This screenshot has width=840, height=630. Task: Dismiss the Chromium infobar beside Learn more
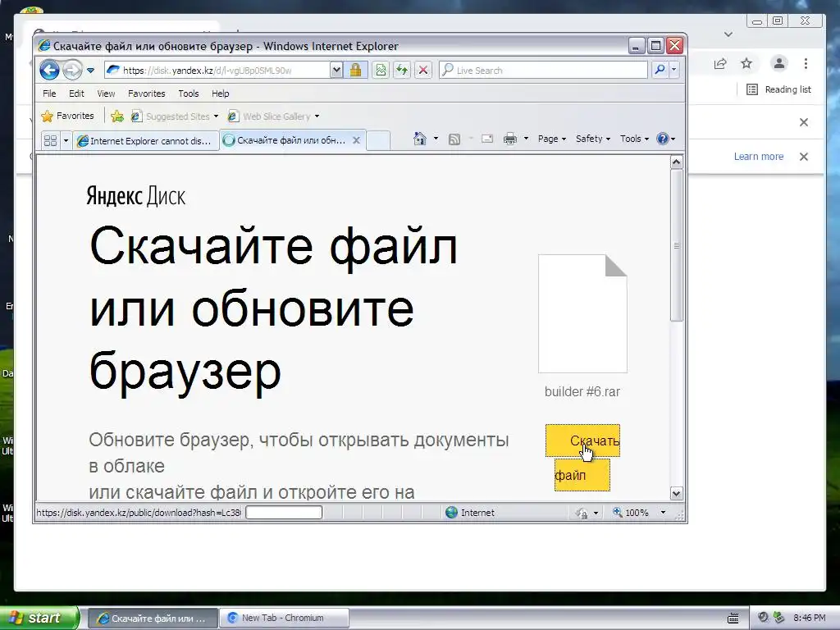click(804, 157)
